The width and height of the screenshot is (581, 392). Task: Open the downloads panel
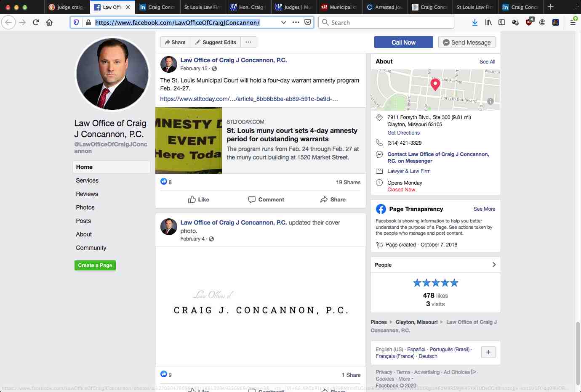[x=475, y=22]
